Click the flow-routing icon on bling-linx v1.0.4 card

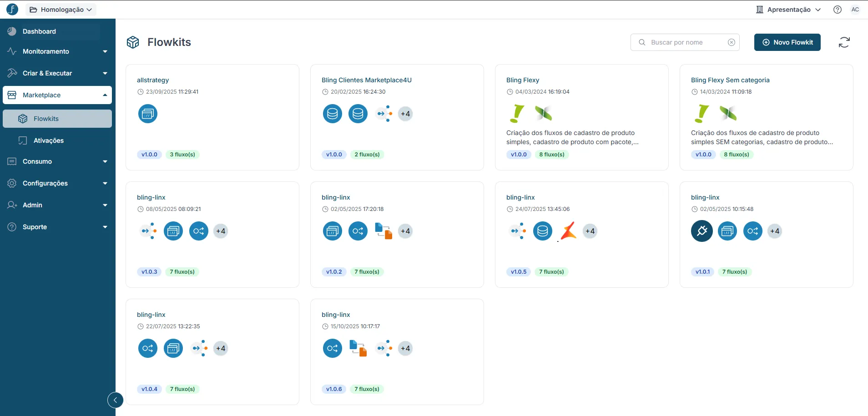click(x=199, y=348)
